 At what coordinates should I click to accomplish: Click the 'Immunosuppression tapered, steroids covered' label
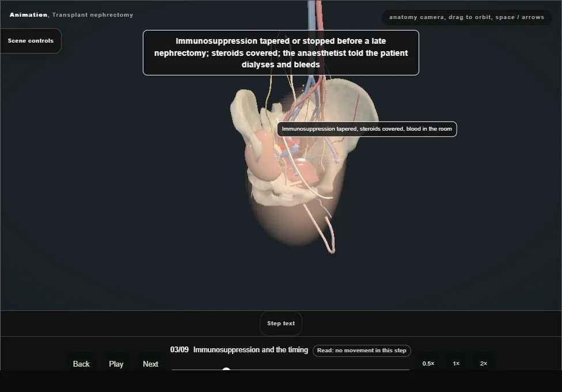point(367,129)
